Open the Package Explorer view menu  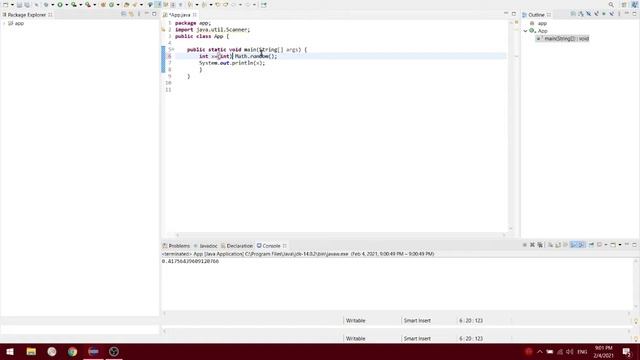click(x=139, y=14)
